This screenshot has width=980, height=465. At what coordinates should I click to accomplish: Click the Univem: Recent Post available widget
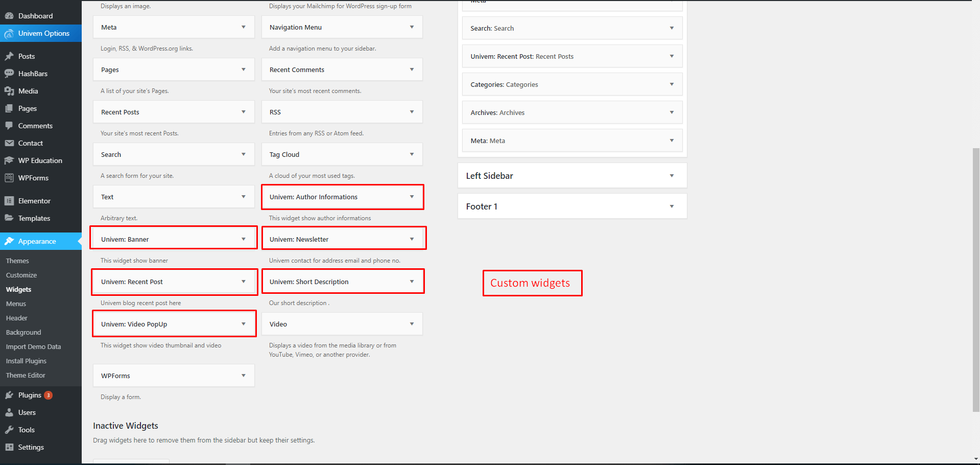(174, 282)
